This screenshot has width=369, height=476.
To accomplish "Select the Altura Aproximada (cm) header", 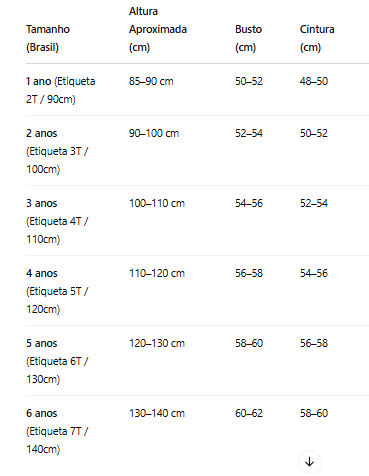I will click(158, 29).
